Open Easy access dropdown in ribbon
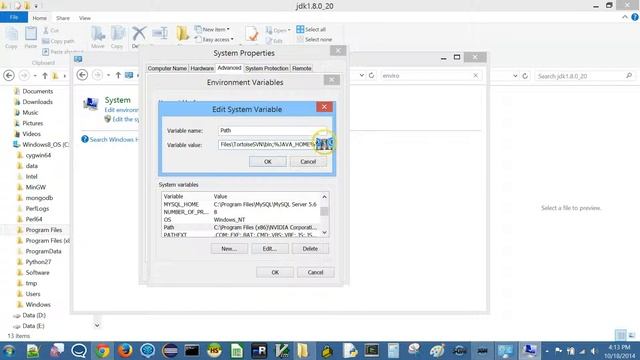 coord(214,40)
